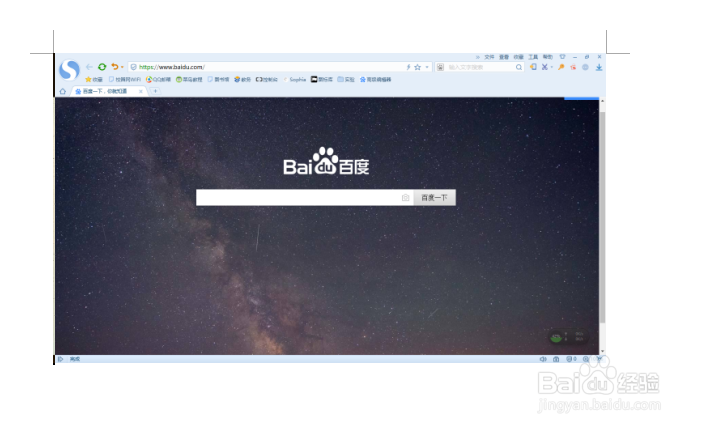
Task: Click the red toolbar icon beside the key
Action: [x=573, y=67]
